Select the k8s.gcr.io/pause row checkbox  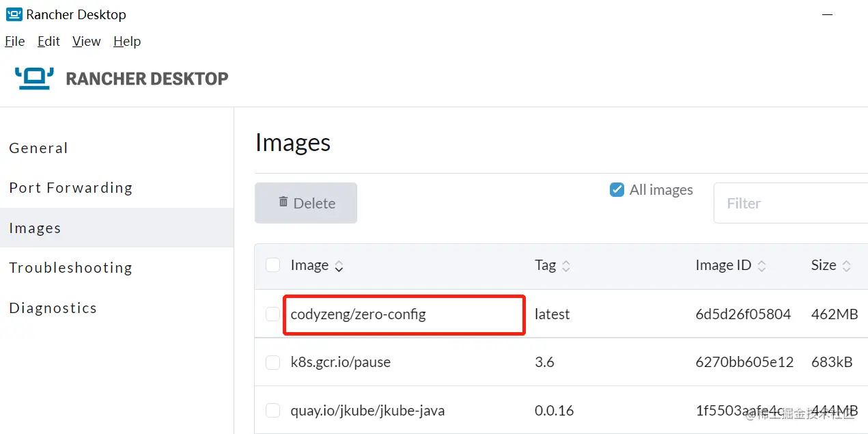272,362
